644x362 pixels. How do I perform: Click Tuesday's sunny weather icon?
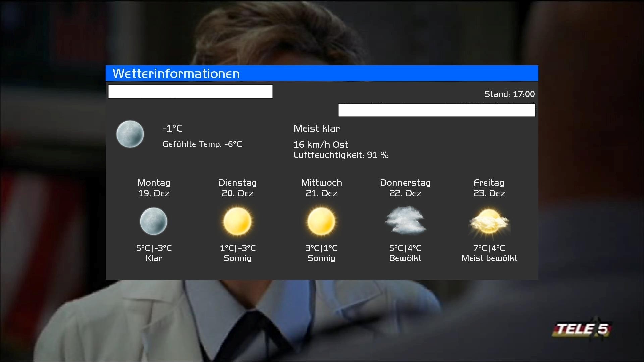click(x=237, y=221)
